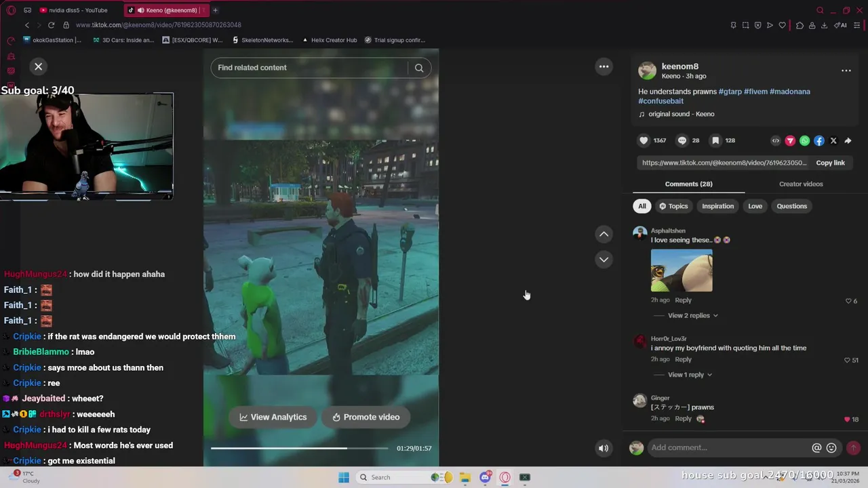
Task: Filter comments by Topics
Action: 673,206
